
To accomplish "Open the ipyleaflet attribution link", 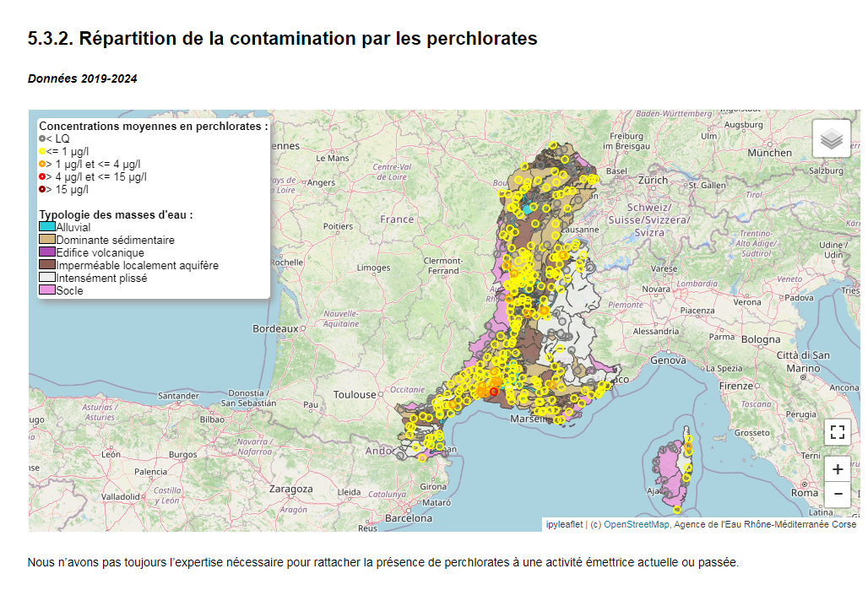I will (564, 524).
